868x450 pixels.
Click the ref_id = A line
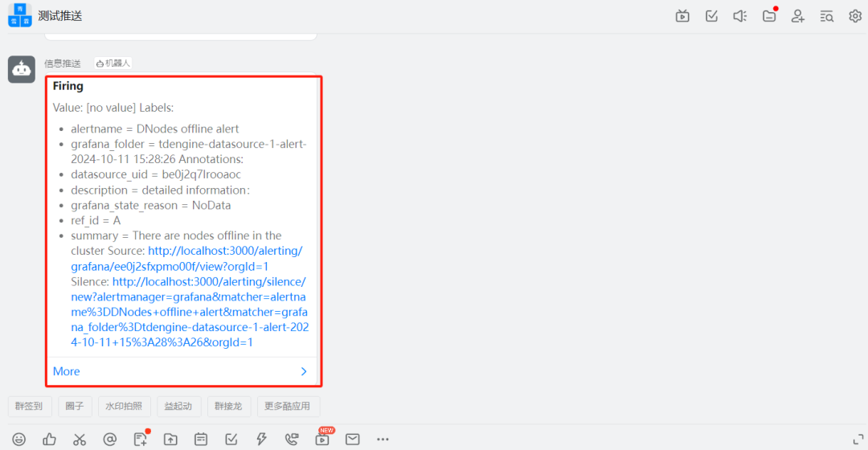click(x=96, y=220)
